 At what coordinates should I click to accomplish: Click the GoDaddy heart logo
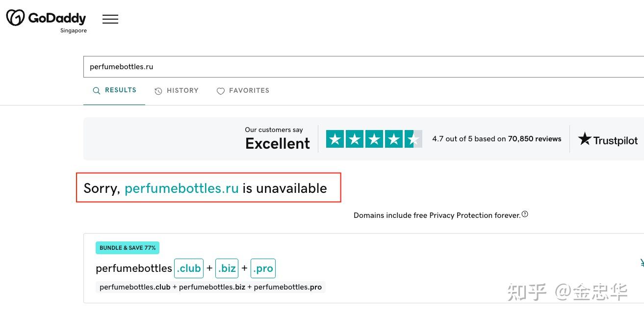click(15, 18)
